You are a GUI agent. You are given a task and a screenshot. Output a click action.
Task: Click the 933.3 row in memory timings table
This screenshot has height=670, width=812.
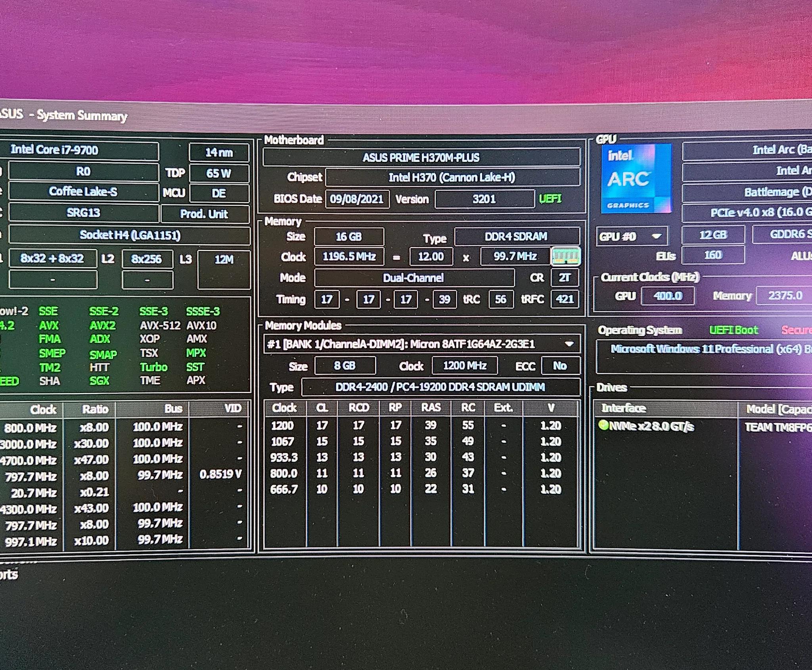pyautogui.click(x=421, y=457)
